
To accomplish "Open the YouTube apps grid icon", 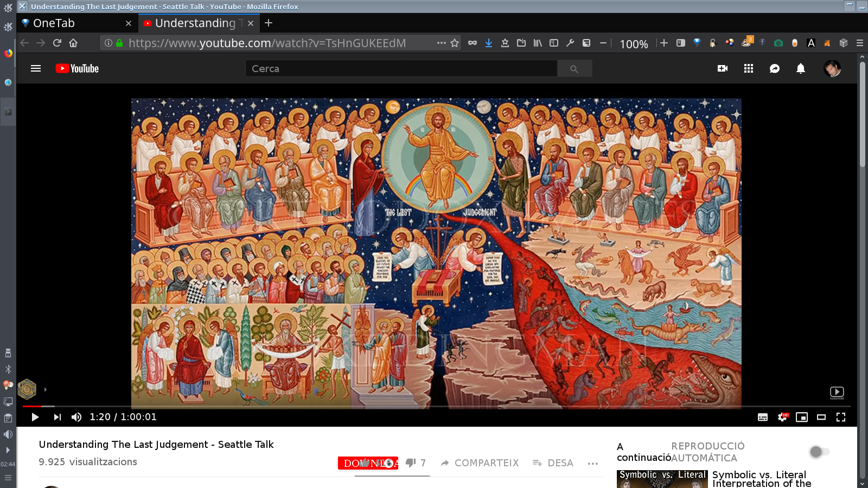I will (749, 68).
